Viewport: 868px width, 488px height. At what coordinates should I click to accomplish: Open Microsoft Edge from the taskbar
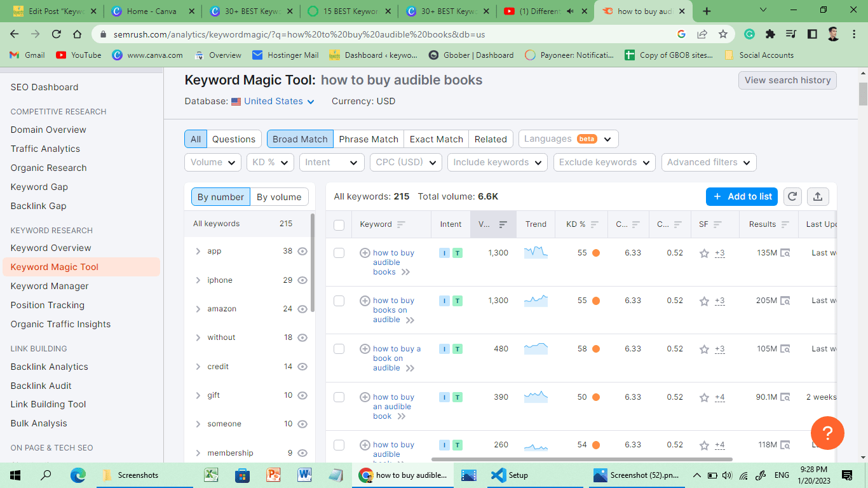[x=78, y=475]
